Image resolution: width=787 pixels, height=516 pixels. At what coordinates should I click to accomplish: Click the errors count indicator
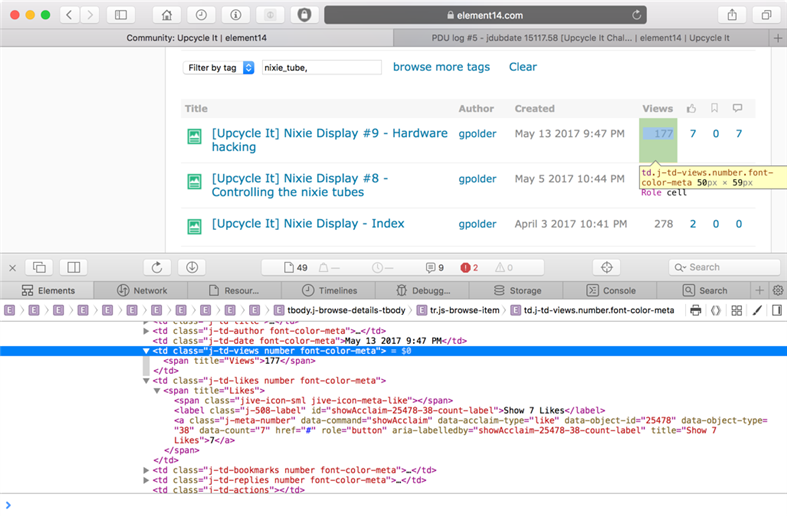click(469, 267)
